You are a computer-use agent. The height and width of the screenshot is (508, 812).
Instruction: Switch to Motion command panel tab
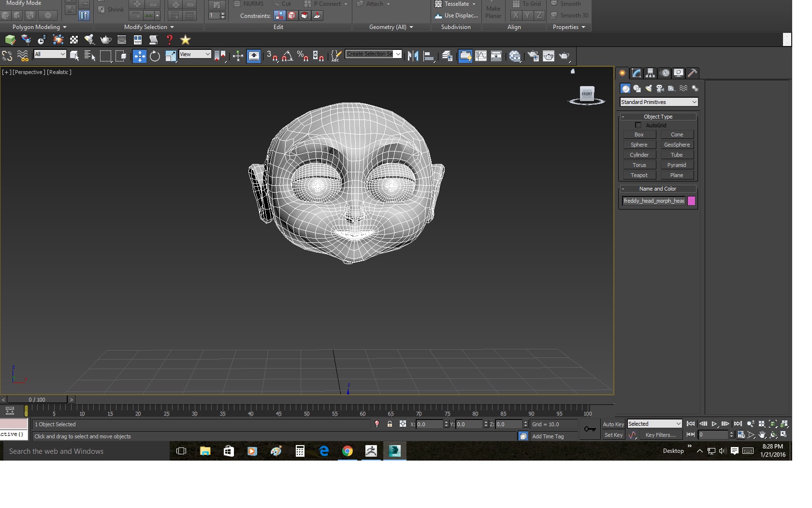tap(665, 73)
